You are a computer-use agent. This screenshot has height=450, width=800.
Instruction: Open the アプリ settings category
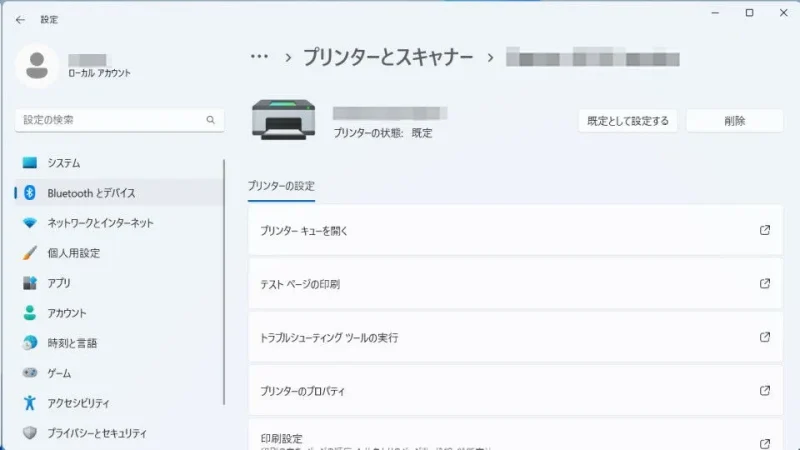point(59,283)
